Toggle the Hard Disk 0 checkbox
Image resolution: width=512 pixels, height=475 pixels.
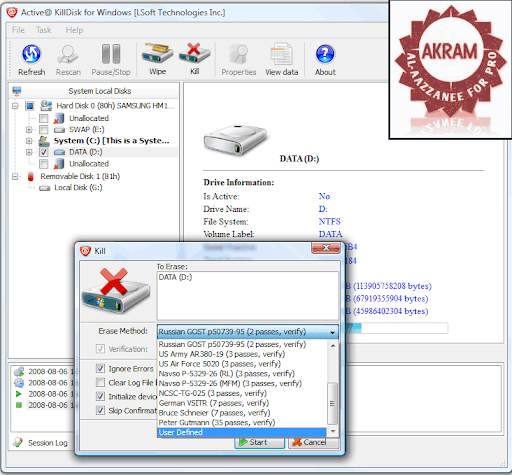pyautogui.click(x=30, y=106)
